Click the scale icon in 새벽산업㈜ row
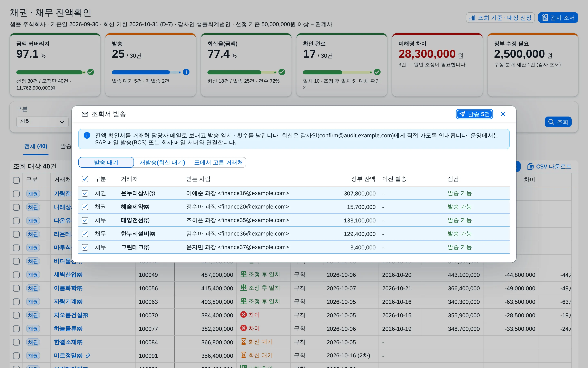The image size is (588, 368). (x=243, y=274)
